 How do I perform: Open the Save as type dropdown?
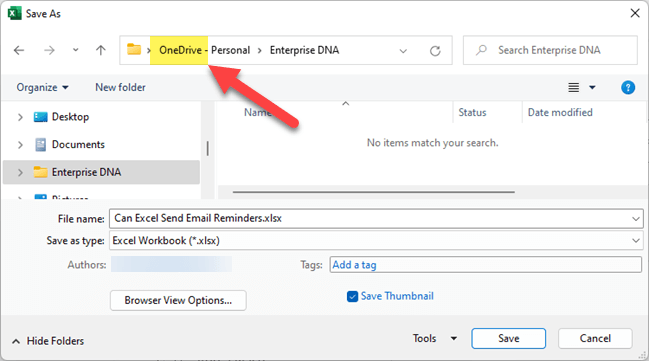pos(376,241)
